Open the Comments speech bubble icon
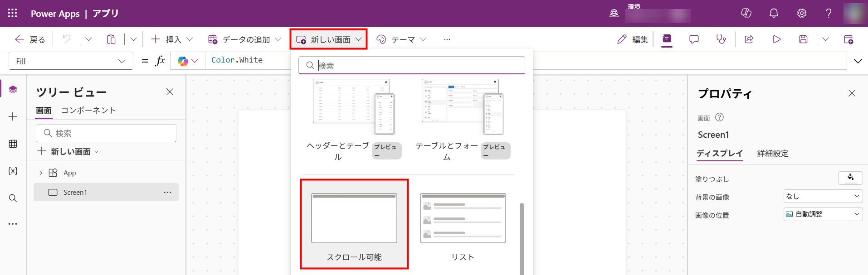The image size is (868, 275). pyautogui.click(x=693, y=39)
